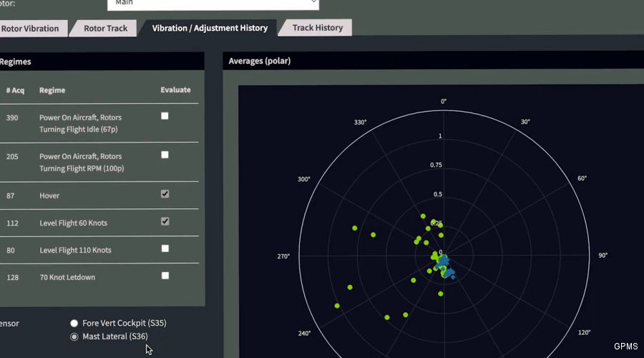Enable Evaluate for Flight Idle (67p) regime
Image resolution: width=644 pixels, height=358 pixels.
[165, 116]
